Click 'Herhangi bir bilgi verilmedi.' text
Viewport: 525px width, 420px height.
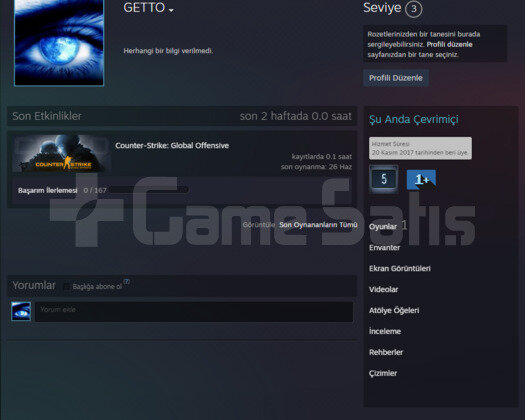tap(168, 51)
